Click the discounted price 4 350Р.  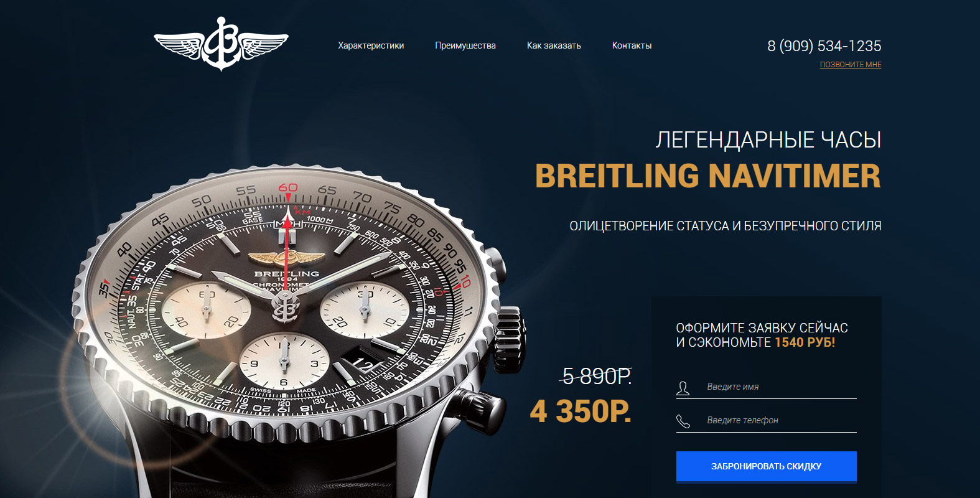(581, 411)
